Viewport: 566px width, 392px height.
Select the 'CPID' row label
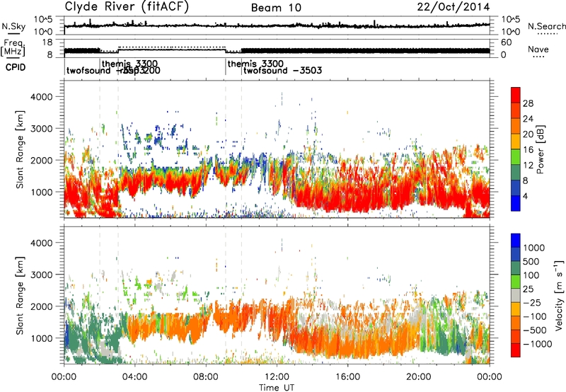(x=16, y=67)
